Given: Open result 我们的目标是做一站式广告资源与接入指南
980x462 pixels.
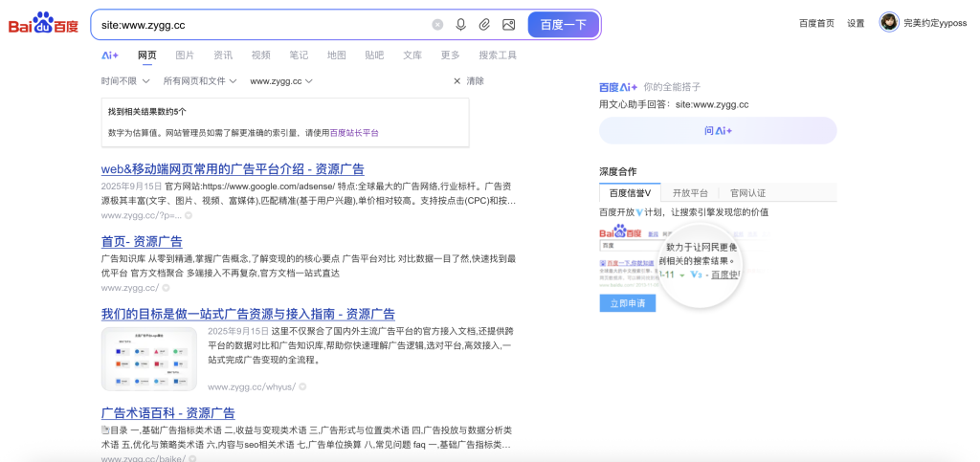Looking at the screenshot, I should (x=248, y=314).
